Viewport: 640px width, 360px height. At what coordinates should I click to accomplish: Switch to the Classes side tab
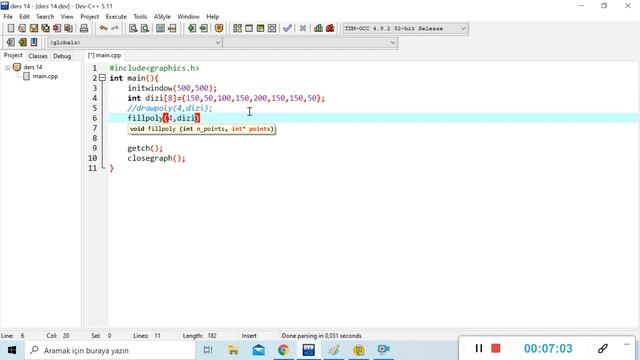(x=38, y=56)
